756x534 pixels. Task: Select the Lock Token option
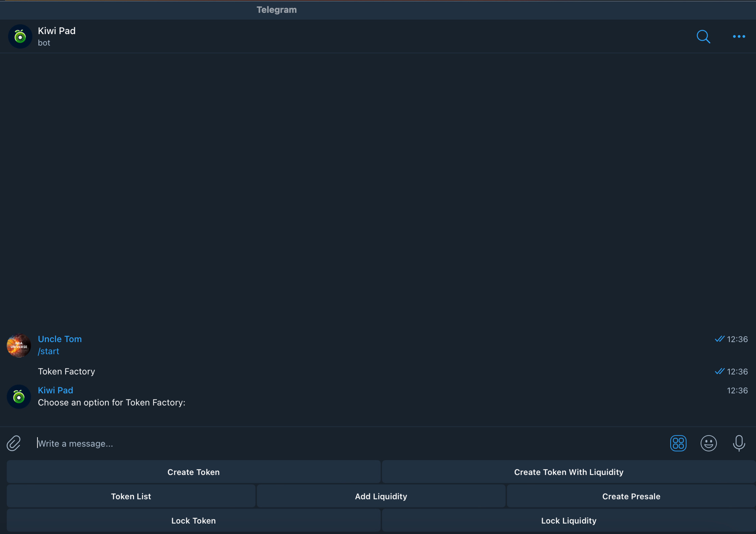click(193, 520)
